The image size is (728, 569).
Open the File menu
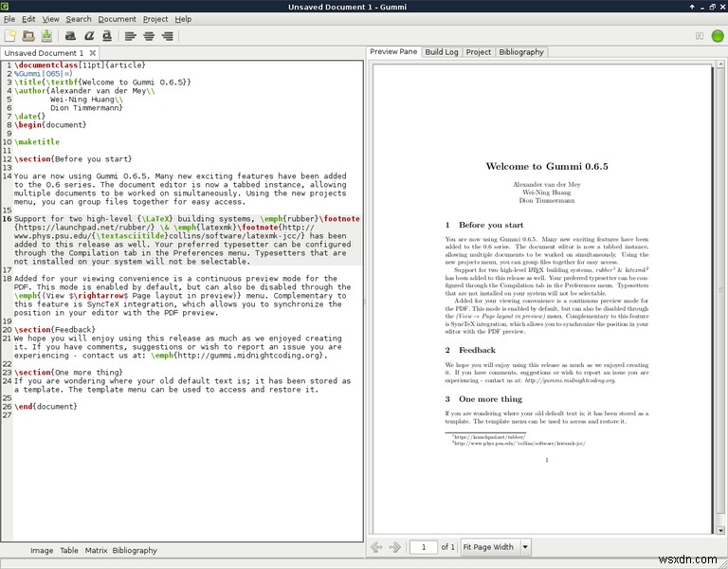pyautogui.click(x=9, y=19)
